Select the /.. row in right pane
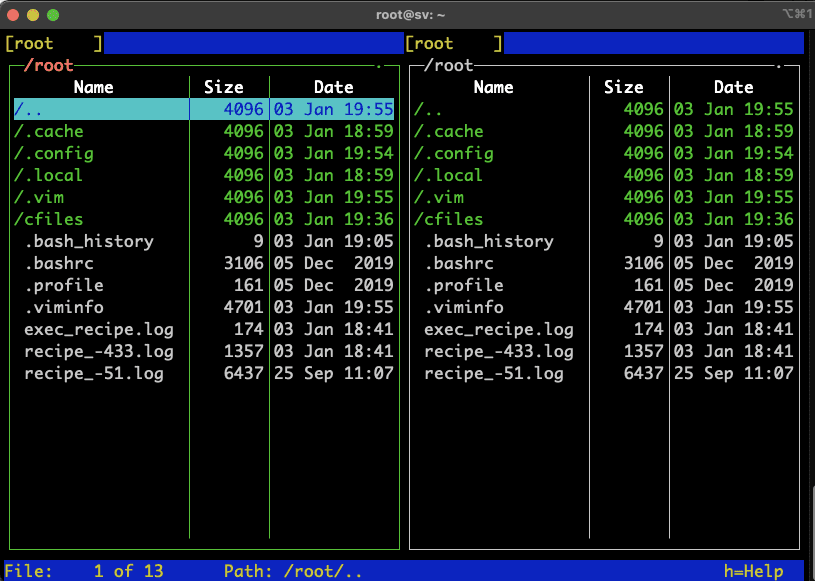Screen dimensions: 815x581 (x=604, y=109)
